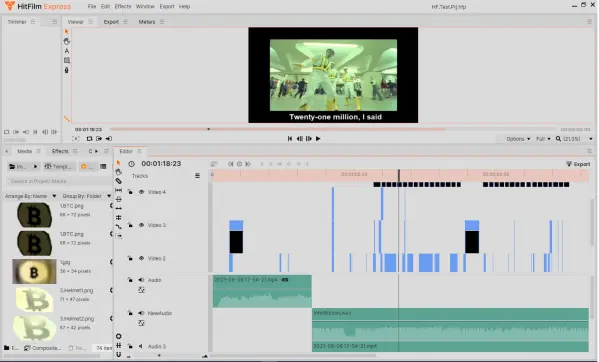Open the Tracks hamburger menu
Screen dimensions: 599x362
pos(197,176)
